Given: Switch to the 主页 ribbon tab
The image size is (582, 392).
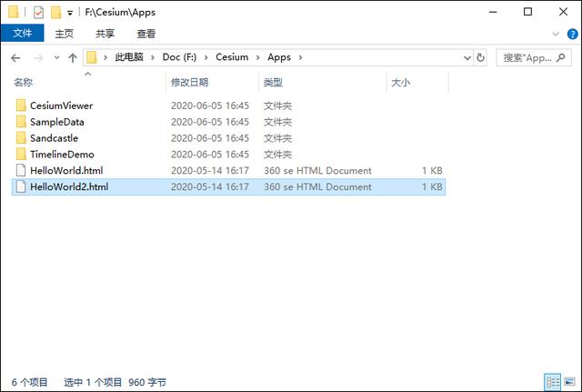Looking at the screenshot, I should [x=65, y=34].
